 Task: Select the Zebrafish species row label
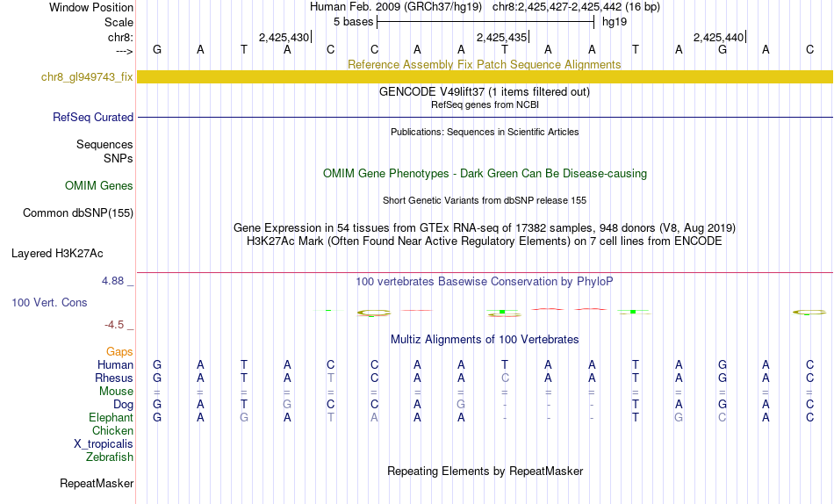pyautogui.click(x=110, y=457)
